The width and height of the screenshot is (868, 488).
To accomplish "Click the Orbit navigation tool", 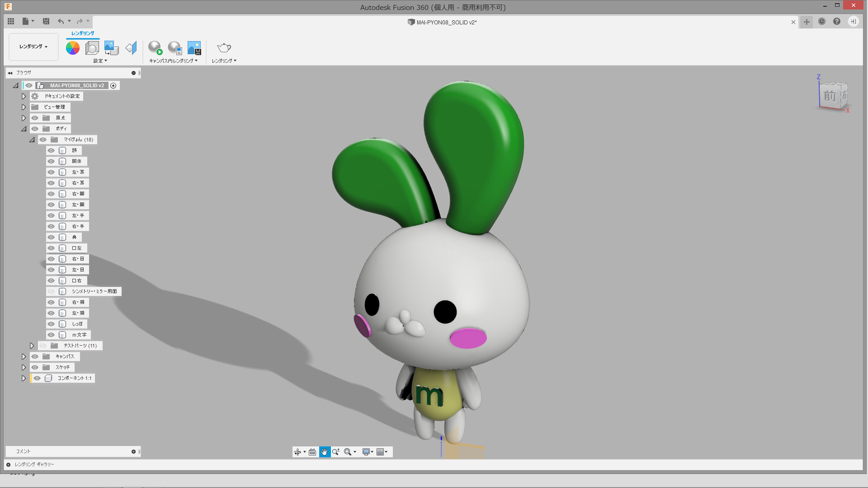I will point(297,452).
